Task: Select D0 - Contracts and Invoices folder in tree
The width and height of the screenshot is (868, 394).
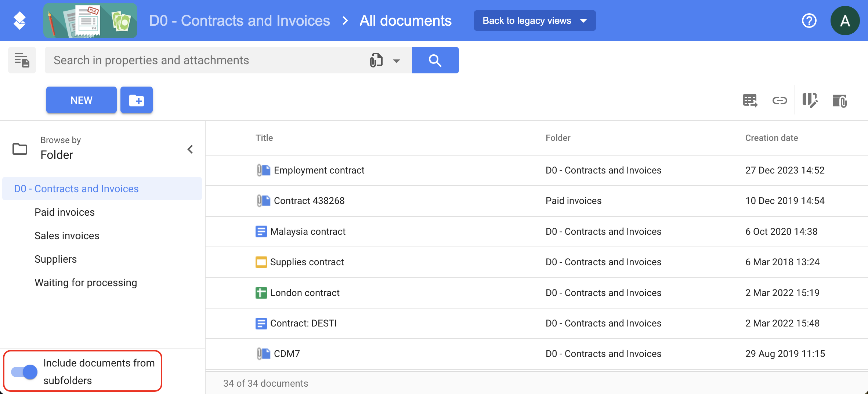Action: tap(102, 189)
